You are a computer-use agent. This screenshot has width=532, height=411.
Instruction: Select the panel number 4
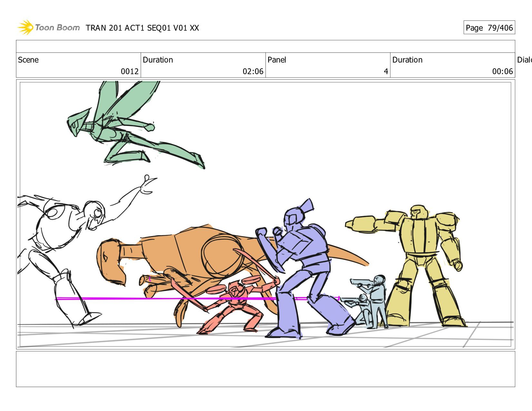386,71
